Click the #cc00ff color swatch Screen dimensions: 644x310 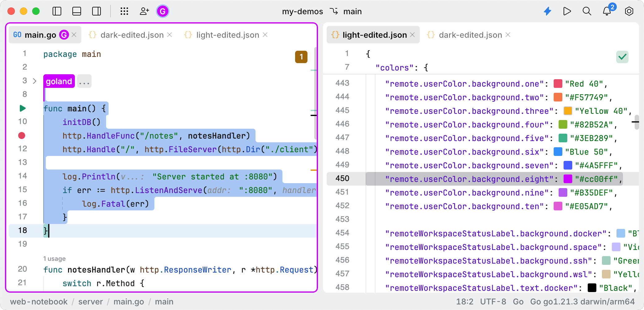click(568, 179)
